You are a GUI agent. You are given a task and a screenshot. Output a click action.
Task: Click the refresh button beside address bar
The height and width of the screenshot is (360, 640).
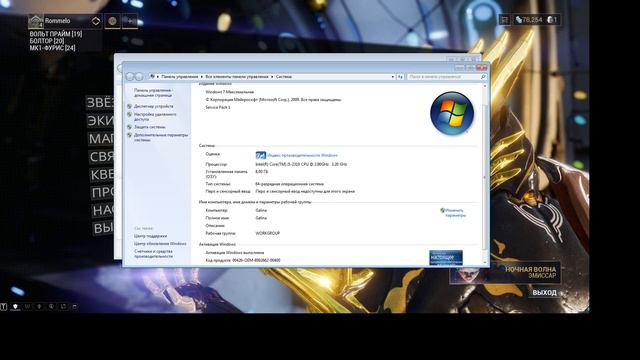click(x=400, y=77)
